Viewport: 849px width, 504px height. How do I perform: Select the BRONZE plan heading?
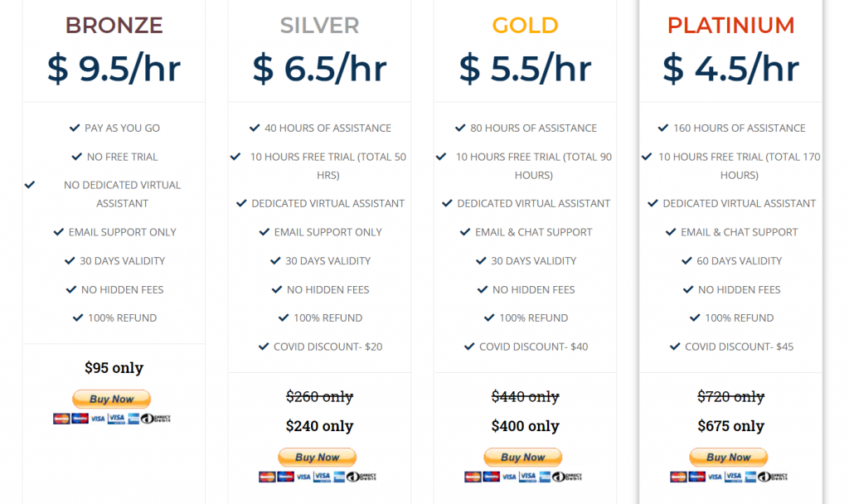114,26
